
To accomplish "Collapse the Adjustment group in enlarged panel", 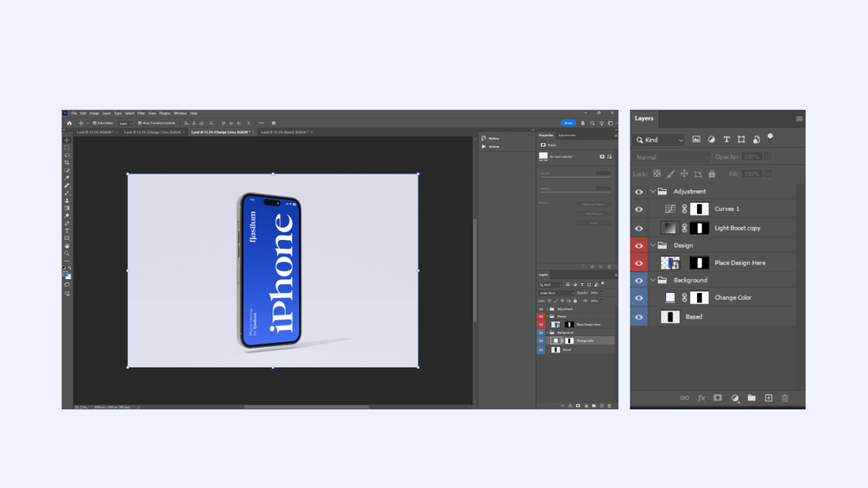I will tap(653, 191).
